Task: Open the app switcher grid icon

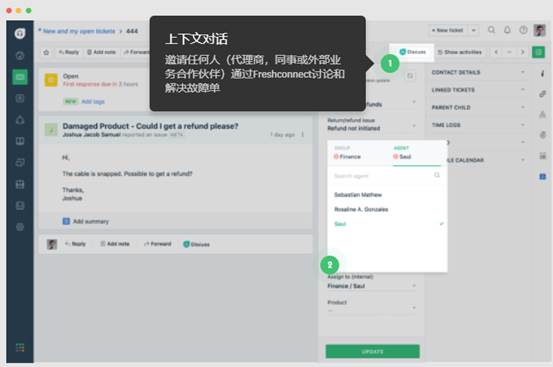Action: click(x=20, y=348)
